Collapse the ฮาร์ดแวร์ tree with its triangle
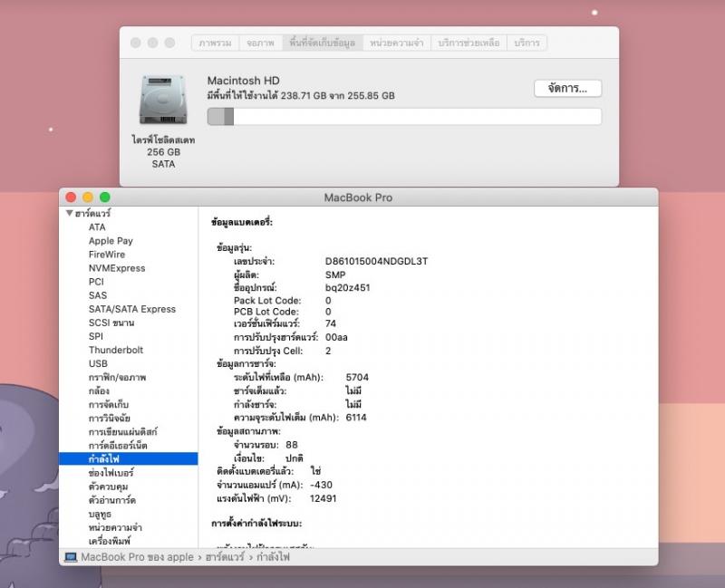Viewport: 725px width, 588px height. click(70, 213)
